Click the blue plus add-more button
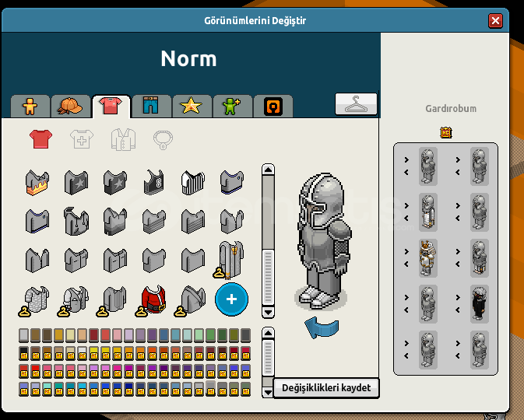524x420 pixels. click(x=231, y=299)
